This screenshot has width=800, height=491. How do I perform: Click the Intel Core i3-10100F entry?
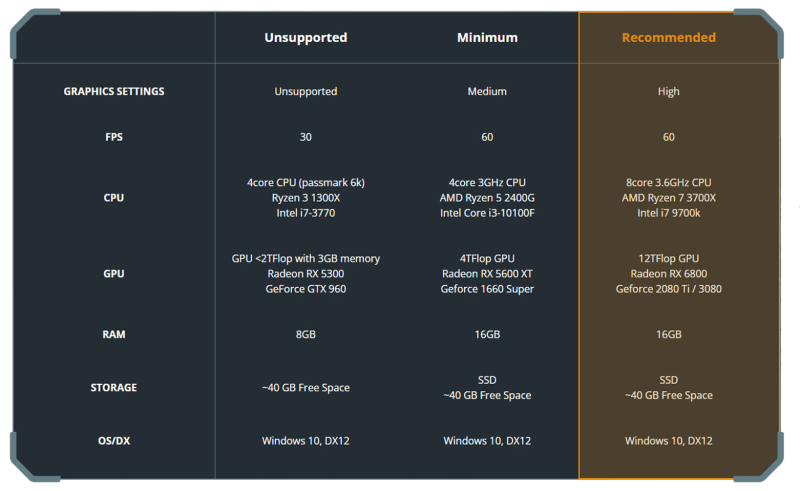pos(487,213)
